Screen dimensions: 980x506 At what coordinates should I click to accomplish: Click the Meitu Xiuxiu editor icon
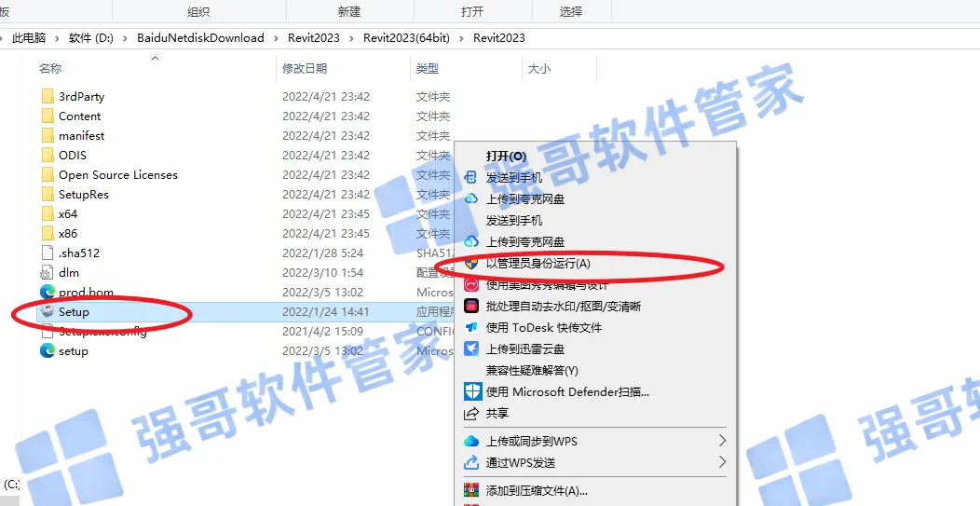click(x=471, y=285)
